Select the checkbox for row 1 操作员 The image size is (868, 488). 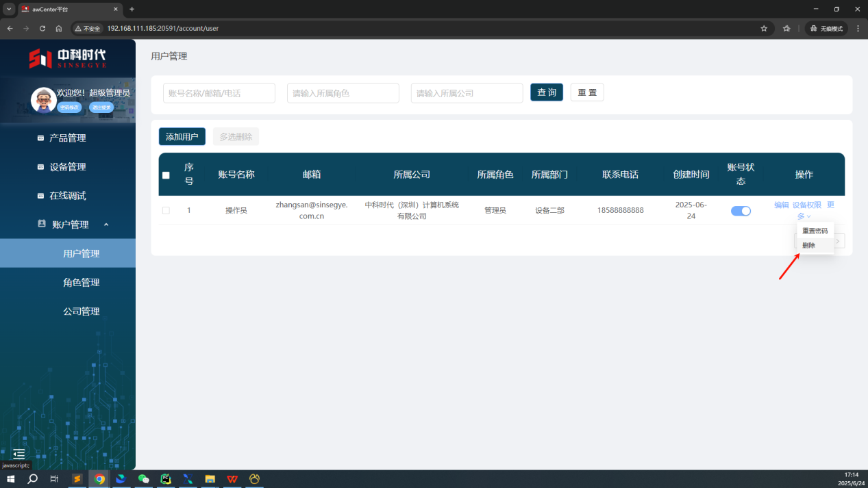tap(166, 211)
